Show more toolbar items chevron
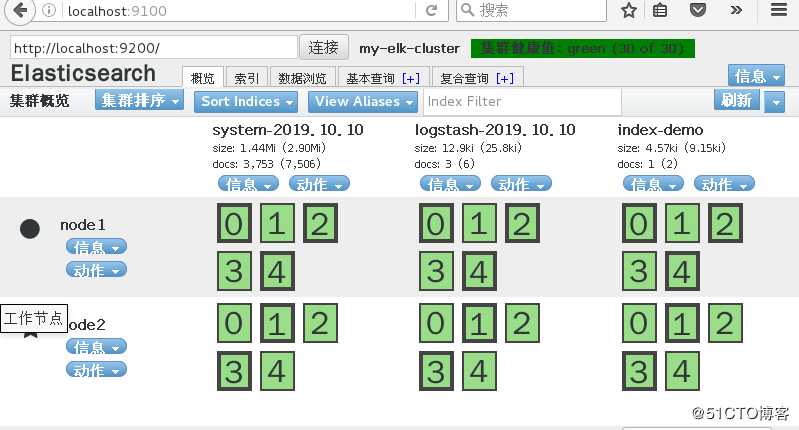799x430 pixels. (x=736, y=10)
